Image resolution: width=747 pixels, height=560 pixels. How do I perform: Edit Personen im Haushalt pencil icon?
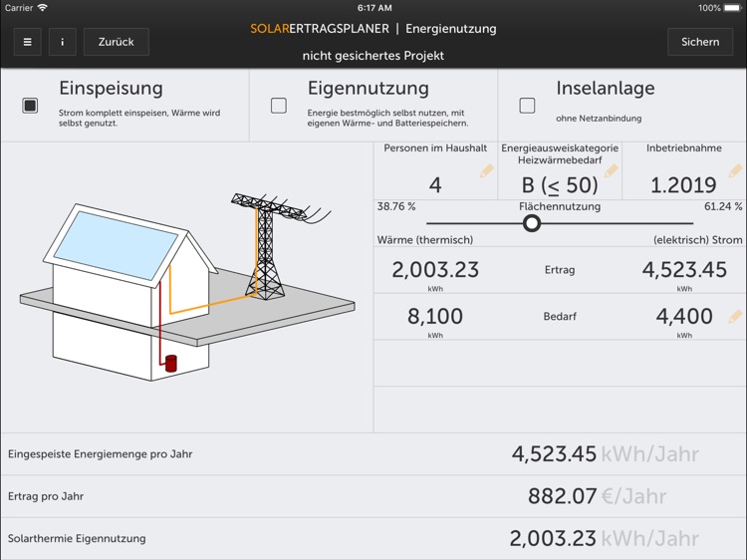[x=487, y=171]
